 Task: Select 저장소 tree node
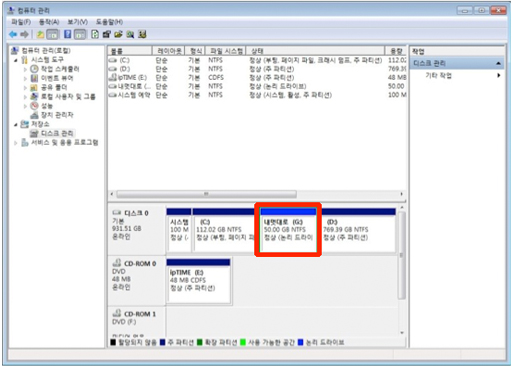tap(40, 124)
